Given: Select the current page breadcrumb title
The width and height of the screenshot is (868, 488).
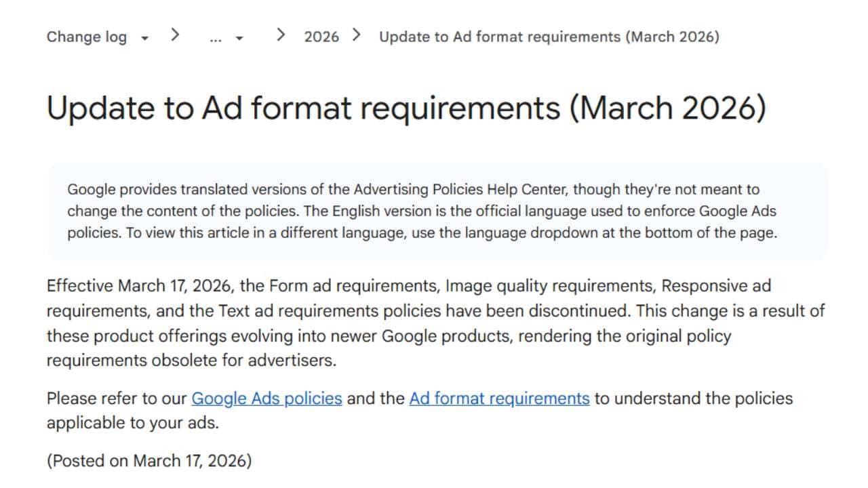Looking at the screenshot, I should 549,37.
